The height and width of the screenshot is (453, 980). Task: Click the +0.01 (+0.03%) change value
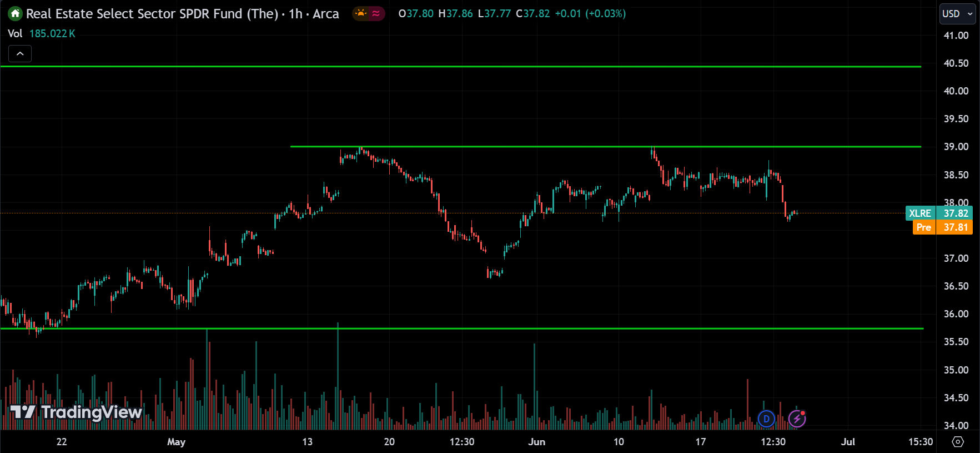[x=590, y=14]
